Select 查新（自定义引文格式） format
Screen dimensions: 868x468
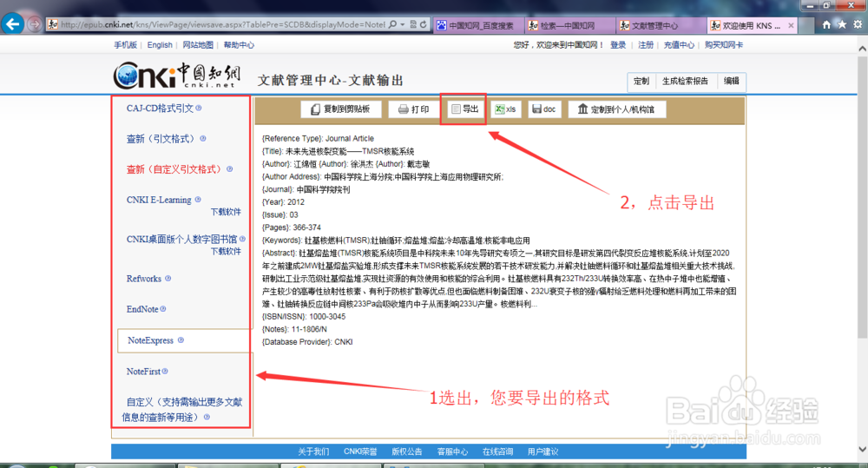coord(175,169)
